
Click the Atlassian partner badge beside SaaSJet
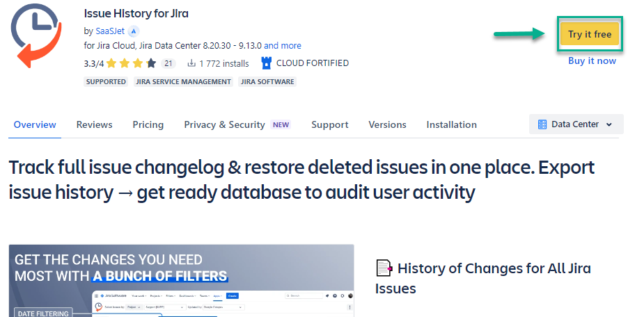tap(134, 31)
